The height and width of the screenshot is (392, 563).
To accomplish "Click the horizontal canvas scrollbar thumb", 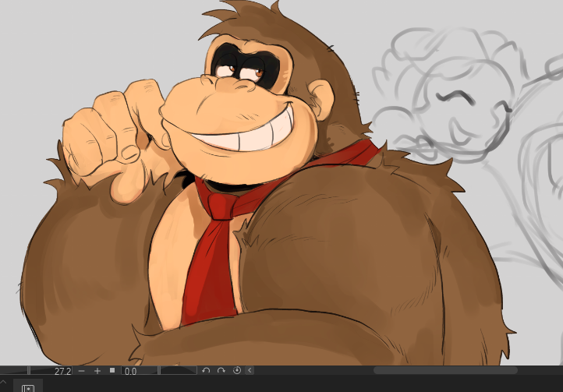I will (x=445, y=370).
